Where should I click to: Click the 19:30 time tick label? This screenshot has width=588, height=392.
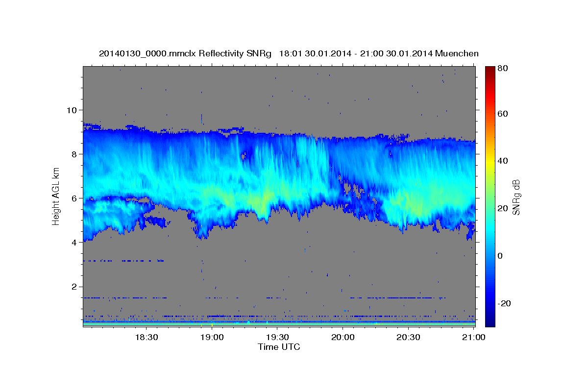[277, 337]
